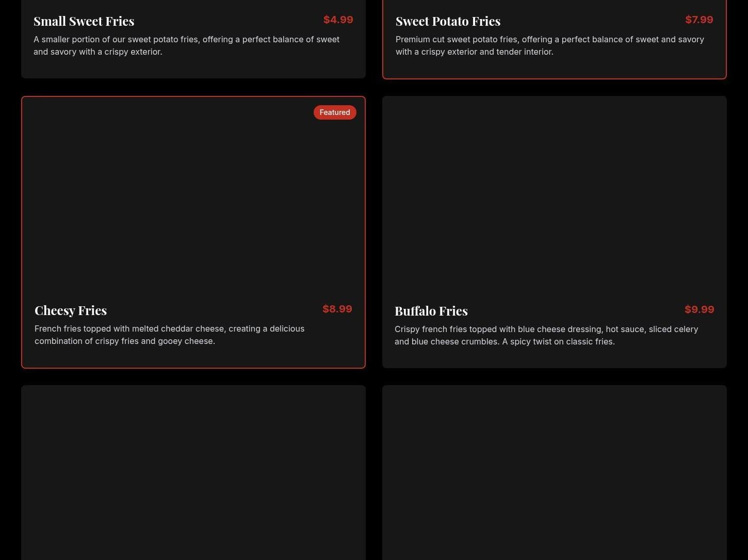Viewport: 748px width, 560px height.
Task: Click the Small Sweet Fries heading
Action: pos(84,21)
